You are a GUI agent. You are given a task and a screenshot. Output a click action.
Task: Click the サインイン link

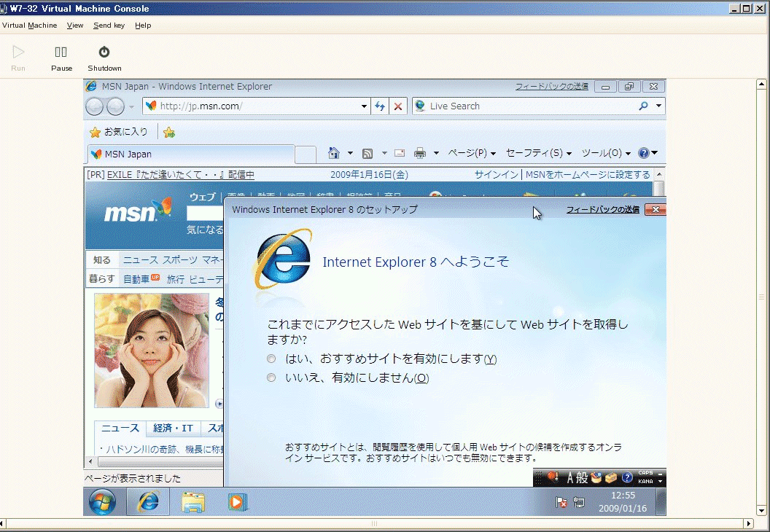pos(496,175)
